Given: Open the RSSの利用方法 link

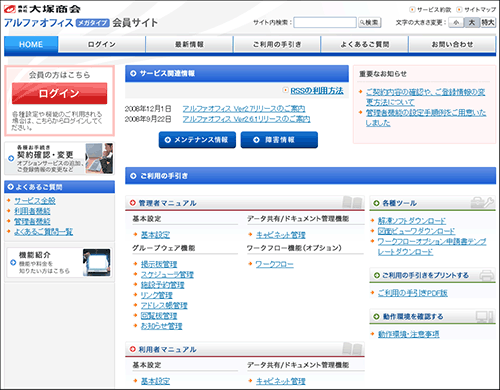Looking at the screenshot, I should [x=317, y=91].
